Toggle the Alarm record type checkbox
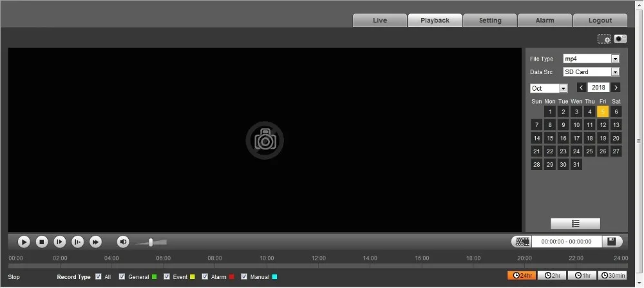644x288 pixels. pos(205,276)
